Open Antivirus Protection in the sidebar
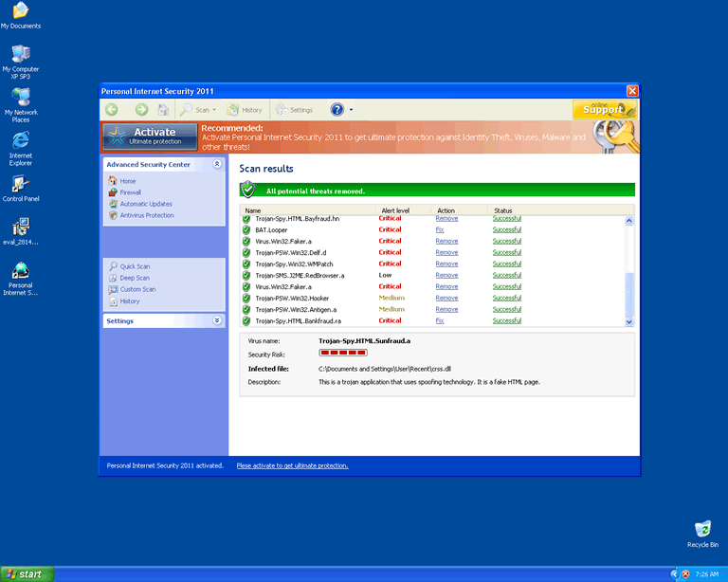Viewport: 728px width, 582px height. click(146, 215)
